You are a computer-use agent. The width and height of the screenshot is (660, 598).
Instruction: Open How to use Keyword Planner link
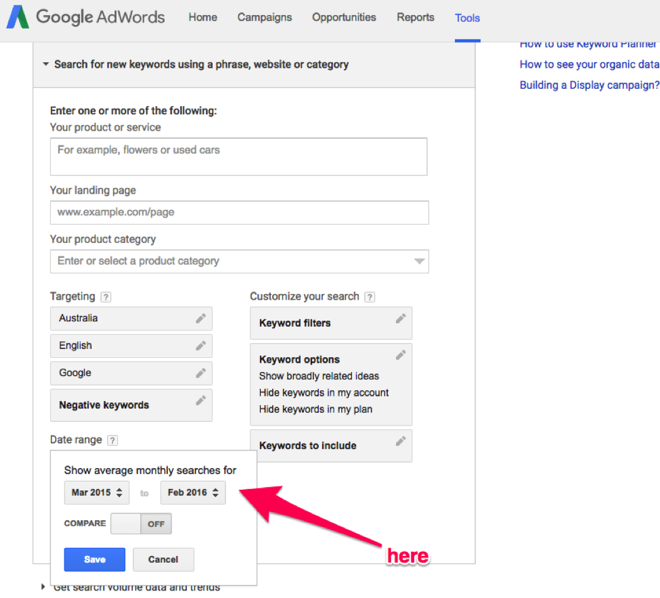pyautogui.click(x=588, y=44)
